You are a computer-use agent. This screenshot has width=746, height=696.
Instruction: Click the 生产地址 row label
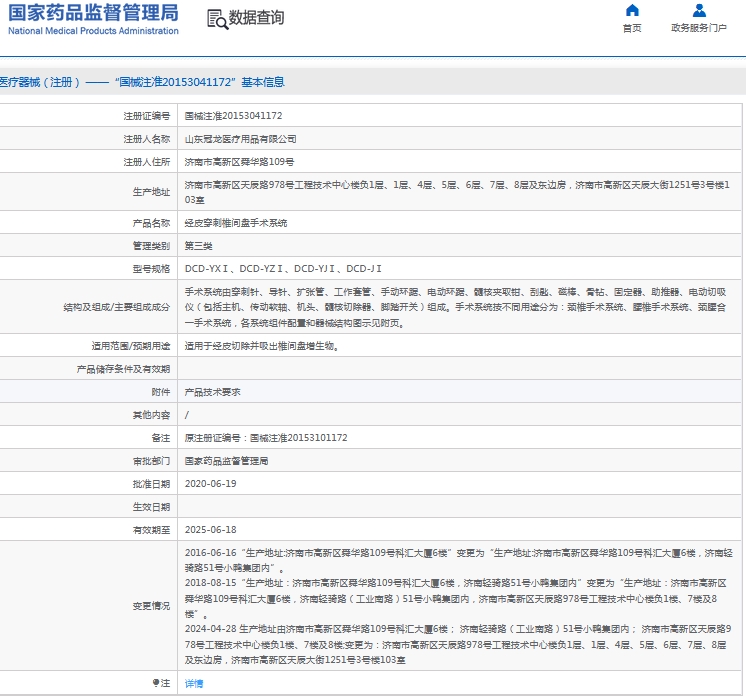pos(151,192)
